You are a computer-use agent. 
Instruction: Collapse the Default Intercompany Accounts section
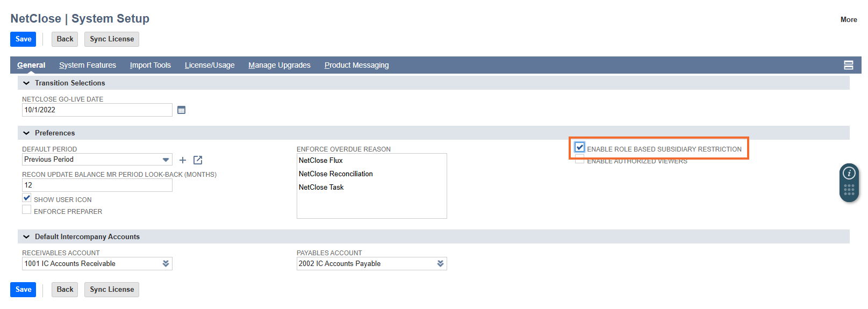[x=26, y=237]
